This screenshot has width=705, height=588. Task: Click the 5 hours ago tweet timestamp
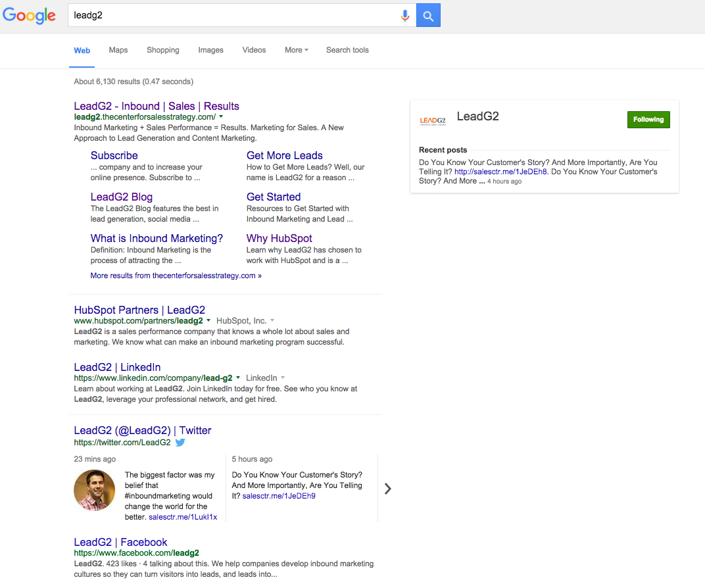pyautogui.click(x=253, y=459)
